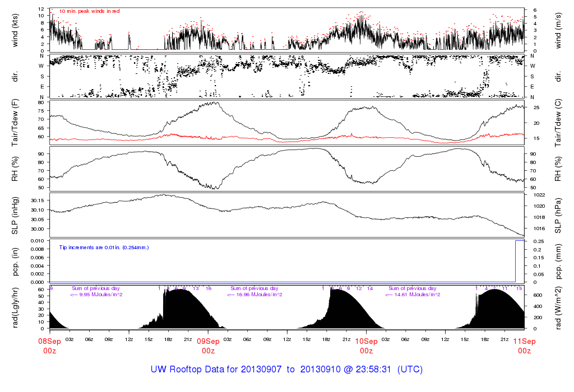The image size is (574, 392).
Task: Click the '08Sep' date label
Action: click(50, 342)
